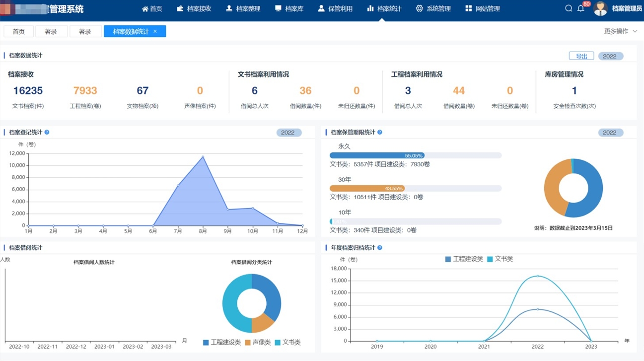Open the 首页 top menu
Screen dimensions: 644x361
[152, 9]
